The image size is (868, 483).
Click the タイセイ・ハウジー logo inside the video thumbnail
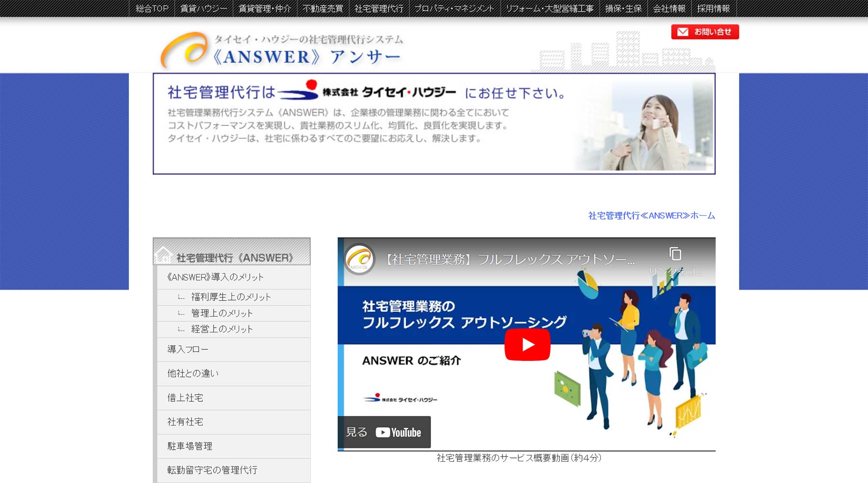pyautogui.click(x=400, y=399)
